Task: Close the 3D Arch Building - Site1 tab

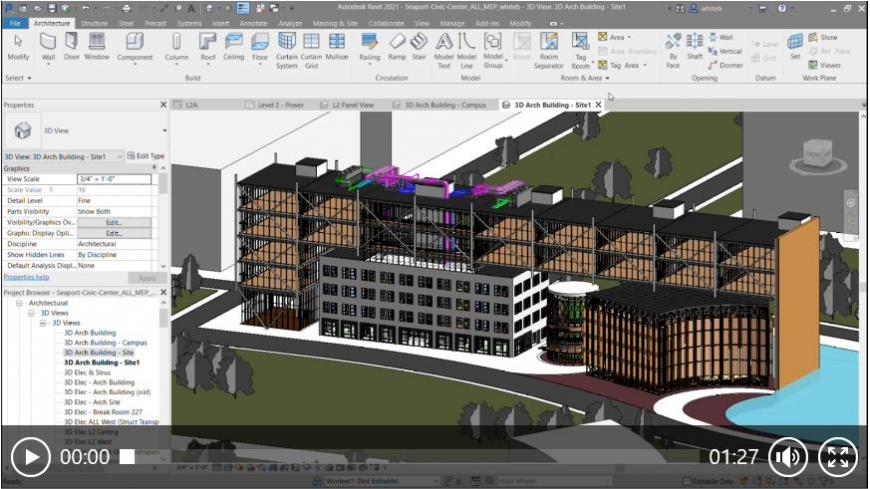Action: click(x=598, y=104)
